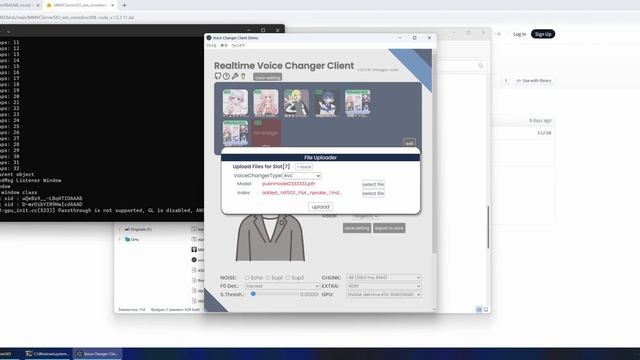Expand the network tree item in file explorer
This screenshot has width=640, height=360.
pyautogui.click(x=120, y=240)
